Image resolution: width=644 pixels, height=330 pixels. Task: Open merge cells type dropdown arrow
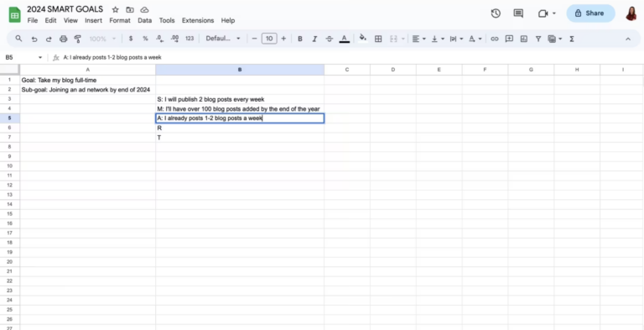402,39
